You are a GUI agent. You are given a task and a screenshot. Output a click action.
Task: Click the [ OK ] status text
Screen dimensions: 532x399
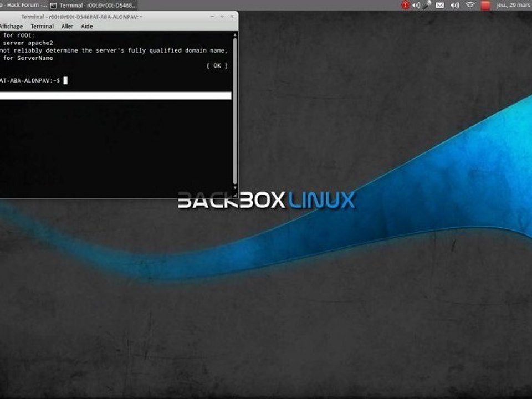(217, 65)
